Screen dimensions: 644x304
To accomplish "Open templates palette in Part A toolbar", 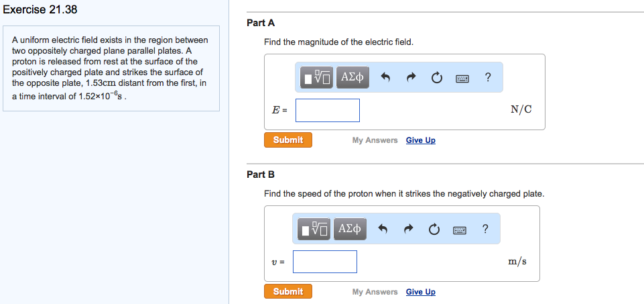I will coord(316,78).
